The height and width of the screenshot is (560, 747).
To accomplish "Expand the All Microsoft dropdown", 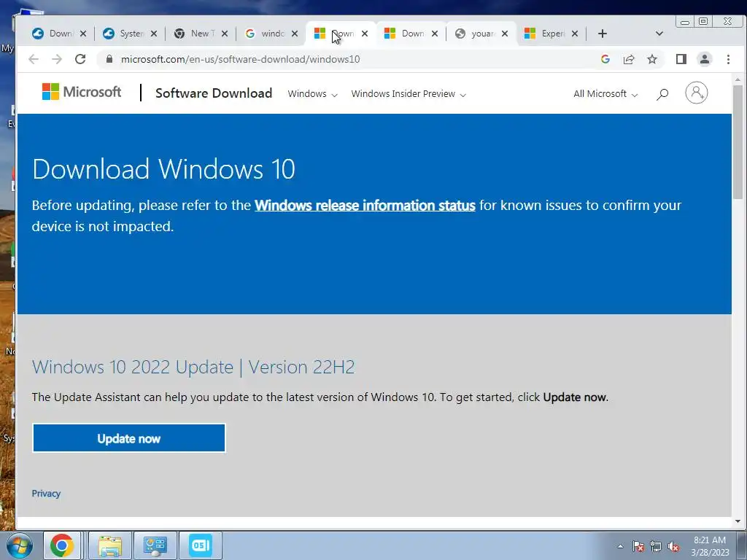I will 605,94.
